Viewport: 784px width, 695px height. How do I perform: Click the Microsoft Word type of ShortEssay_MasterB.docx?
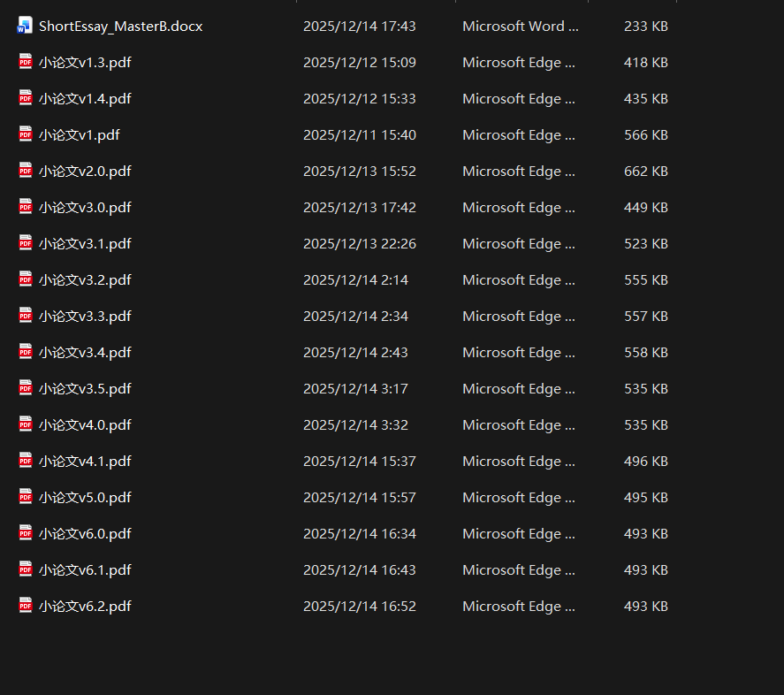point(520,27)
